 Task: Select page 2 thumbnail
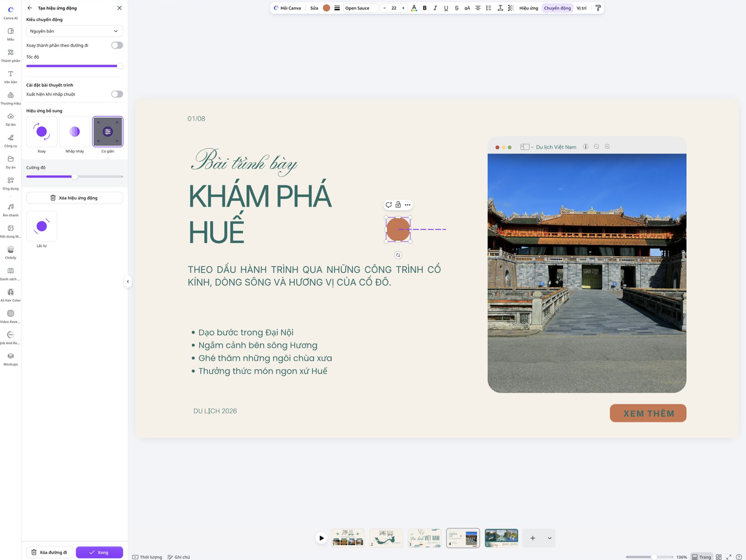pyautogui.click(x=386, y=538)
